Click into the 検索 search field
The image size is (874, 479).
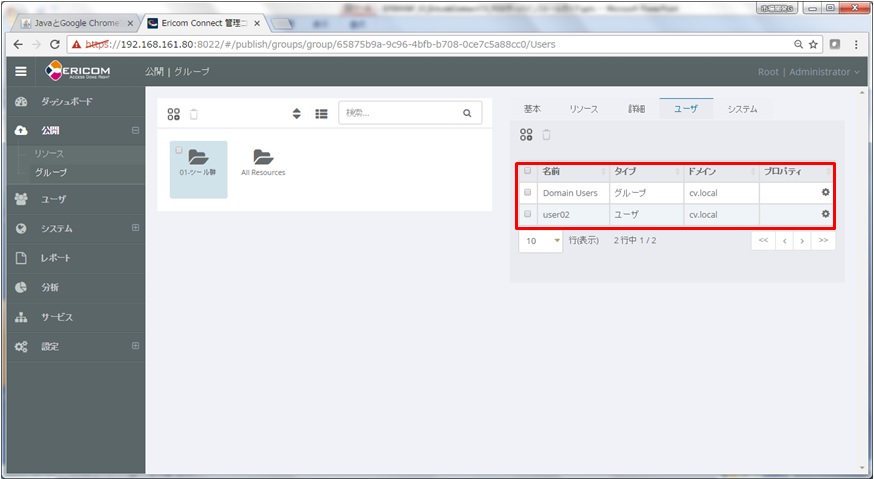point(398,114)
